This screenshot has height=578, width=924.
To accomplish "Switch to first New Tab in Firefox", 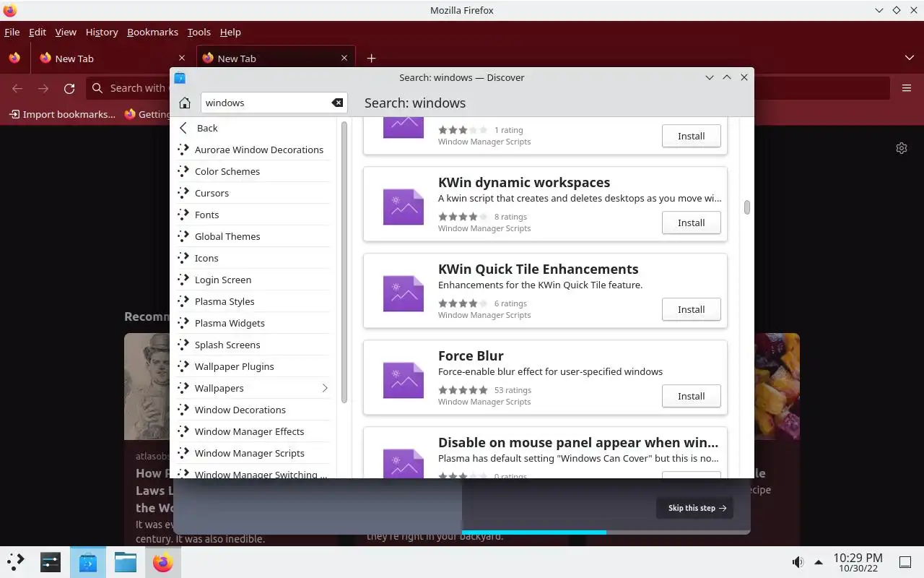I will click(112, 59).
